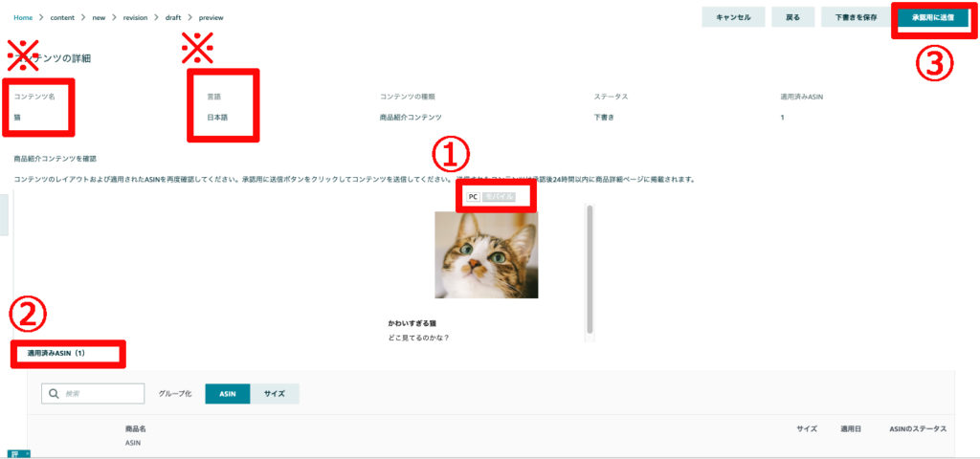980x459 pixels.
Task: Click the preview pane vertical scrollbar
Action: pyautogui.click(x=590, y=270)
